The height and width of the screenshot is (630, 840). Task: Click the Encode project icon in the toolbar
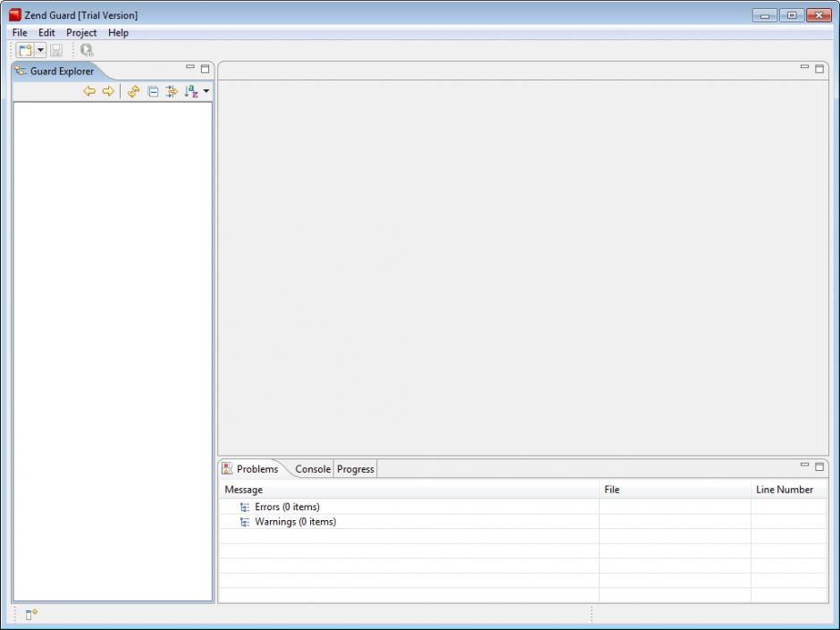[x=87, y=50]
